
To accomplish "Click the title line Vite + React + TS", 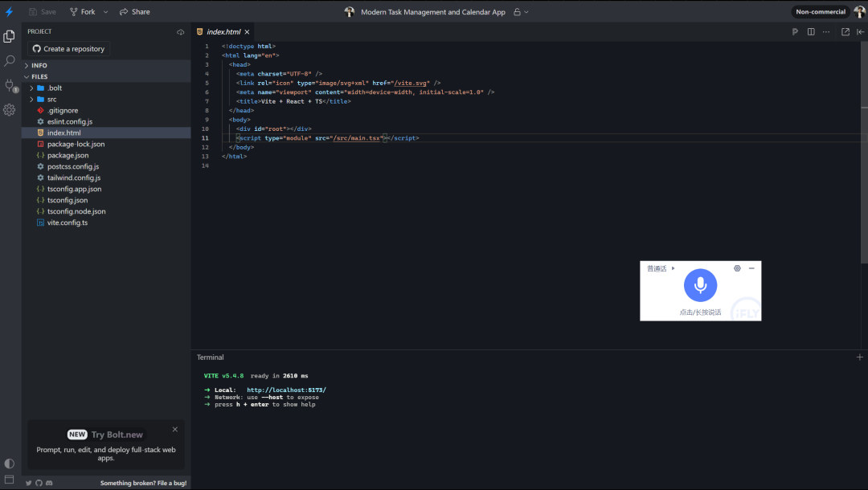I will pos(293,101).
